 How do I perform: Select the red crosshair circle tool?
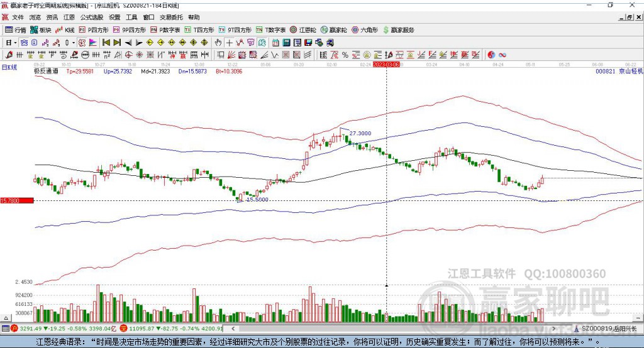tap(128, 55)
